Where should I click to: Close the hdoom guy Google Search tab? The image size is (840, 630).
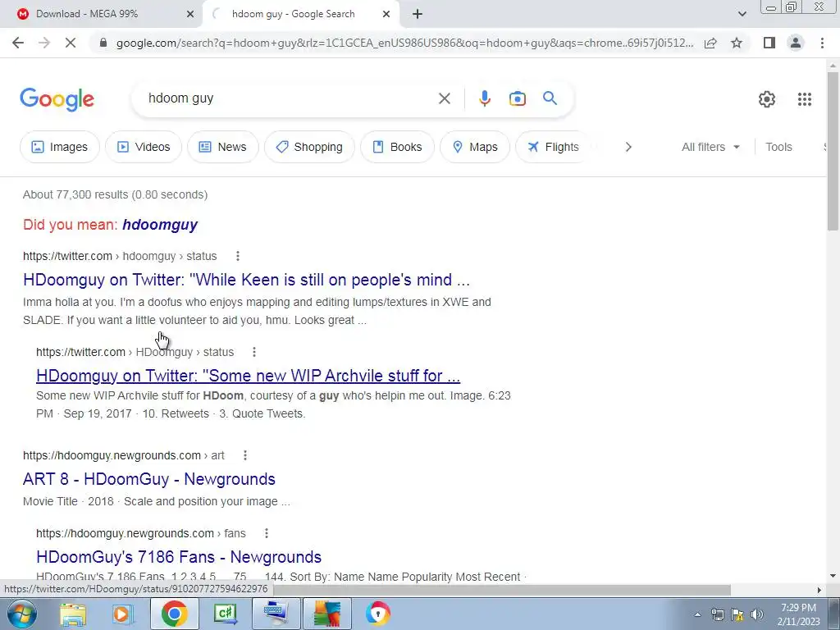click(386, 14)
